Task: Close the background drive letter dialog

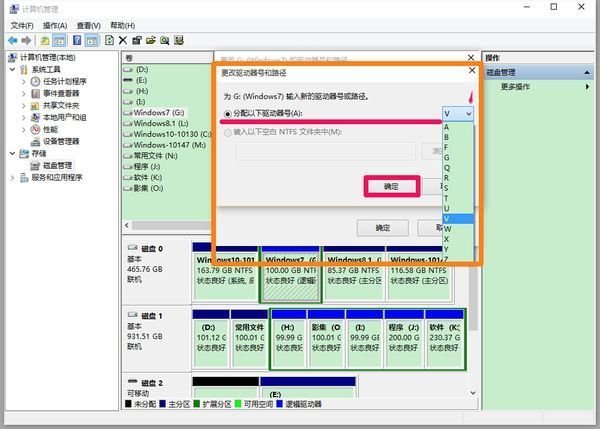Action: (x=471, y=57)
